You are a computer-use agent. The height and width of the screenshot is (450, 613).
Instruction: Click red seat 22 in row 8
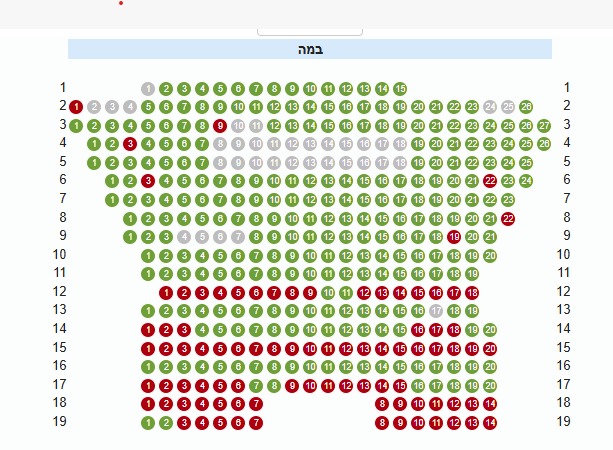(x=508, y=219)
